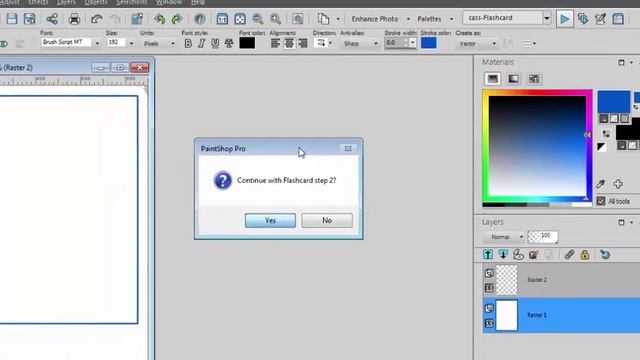Toggle Italic font style
Image resolution: width=640 pixels, height=360 pixels.
pyautogui.click(x=201, y=43)
